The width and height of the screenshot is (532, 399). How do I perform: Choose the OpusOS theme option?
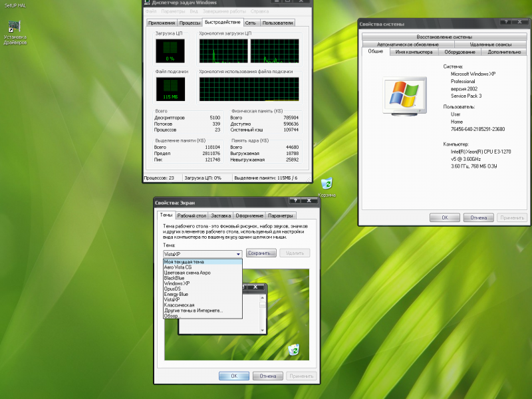coord(203,289)
